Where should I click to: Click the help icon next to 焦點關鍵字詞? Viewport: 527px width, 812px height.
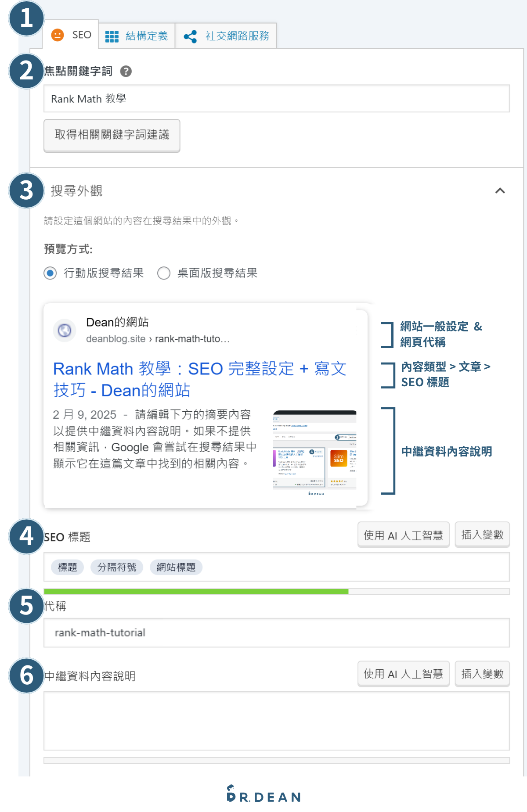pos(126,71)
